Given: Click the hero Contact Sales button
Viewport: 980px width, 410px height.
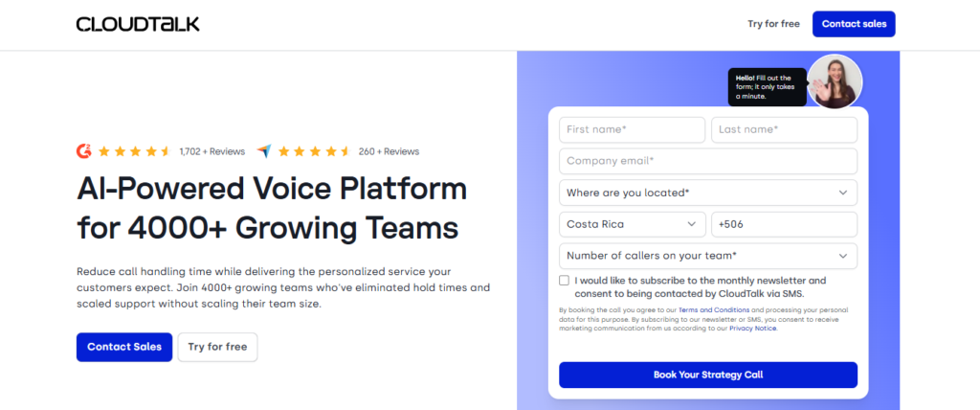Looking at the screenshot, I should [x=124, y=347].
